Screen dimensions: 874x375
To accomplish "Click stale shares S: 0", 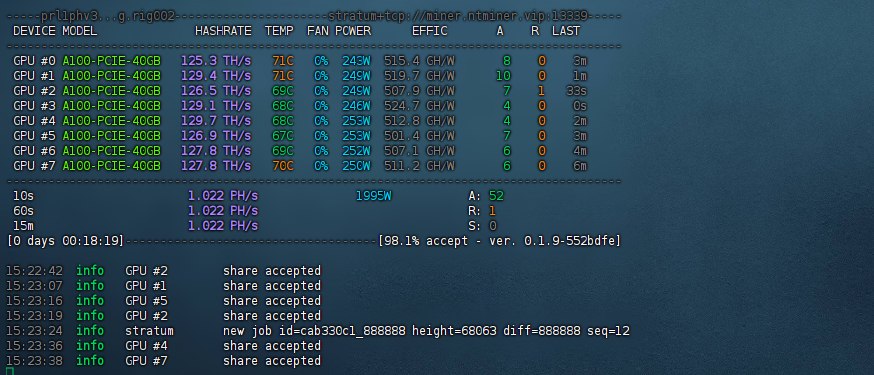I will click(483, 226).
